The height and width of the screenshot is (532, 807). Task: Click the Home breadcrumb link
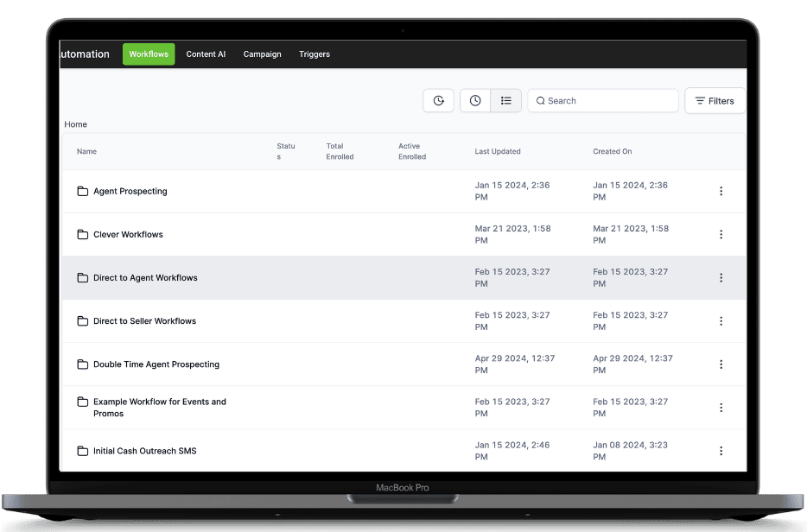coord(76,124)
